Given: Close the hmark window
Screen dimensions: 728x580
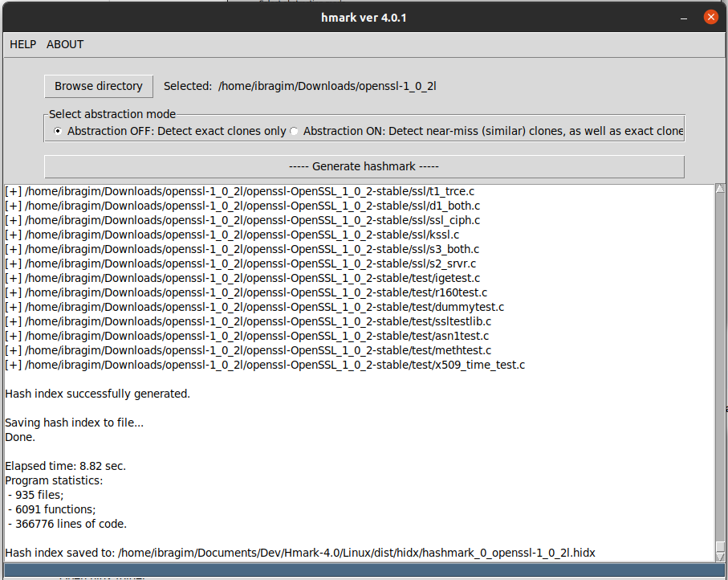Looking at the screenshot, I should pyautogui.click(x=710, y=17).
